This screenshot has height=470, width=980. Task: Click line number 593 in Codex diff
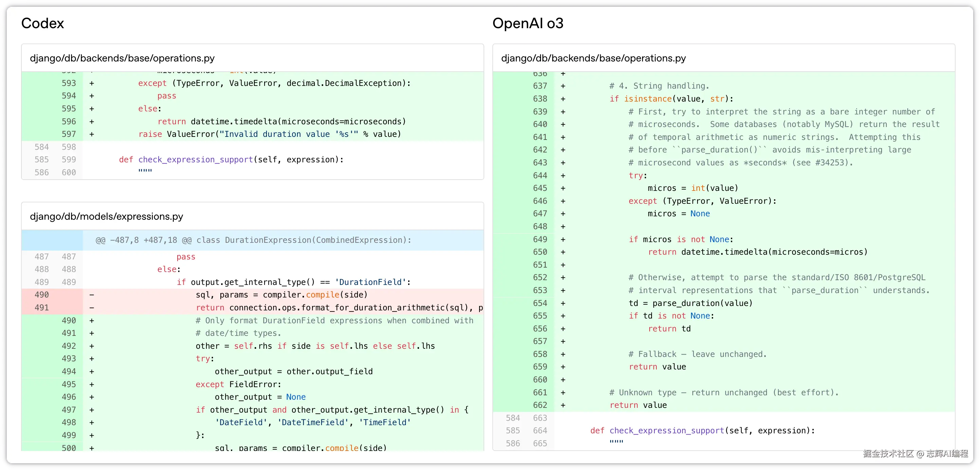69,83
